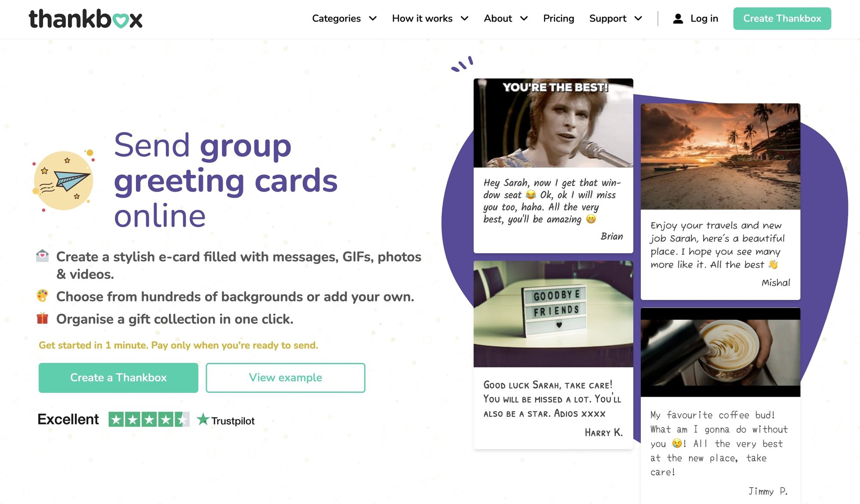Click Log in link
This screenshot has width=860, height=504.
pyautogui.click(x=704, y=18)
